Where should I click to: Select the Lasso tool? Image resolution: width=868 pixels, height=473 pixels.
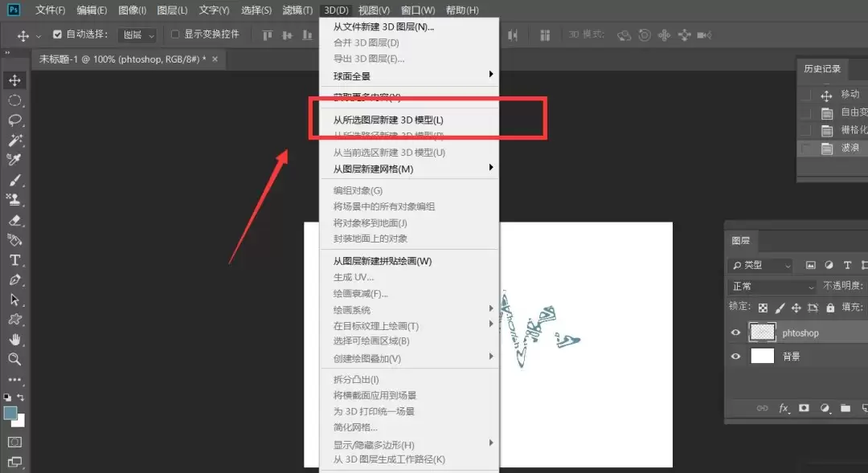click(x=15, y=120)
